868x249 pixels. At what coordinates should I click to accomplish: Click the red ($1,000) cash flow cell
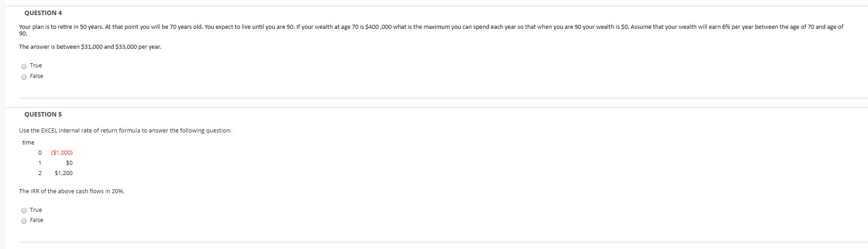pyautogui.click(x=62, y=153)
